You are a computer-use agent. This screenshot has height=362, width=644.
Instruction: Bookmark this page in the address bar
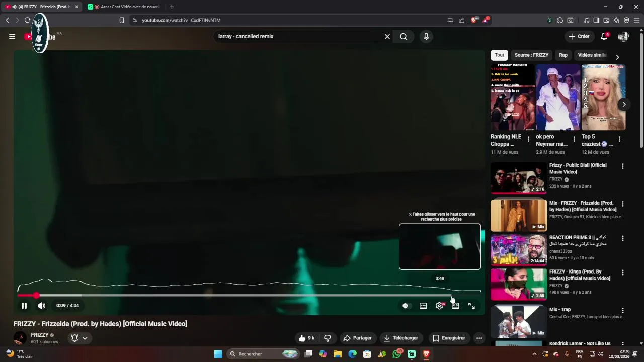tap(121, 20)
